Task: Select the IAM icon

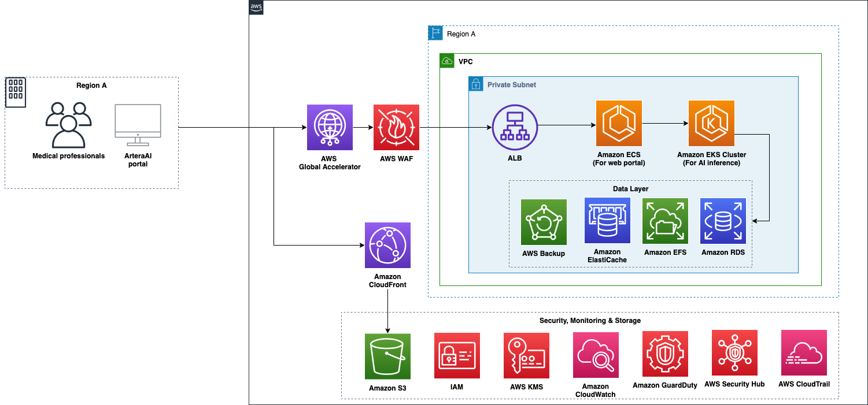Action: 457,355
